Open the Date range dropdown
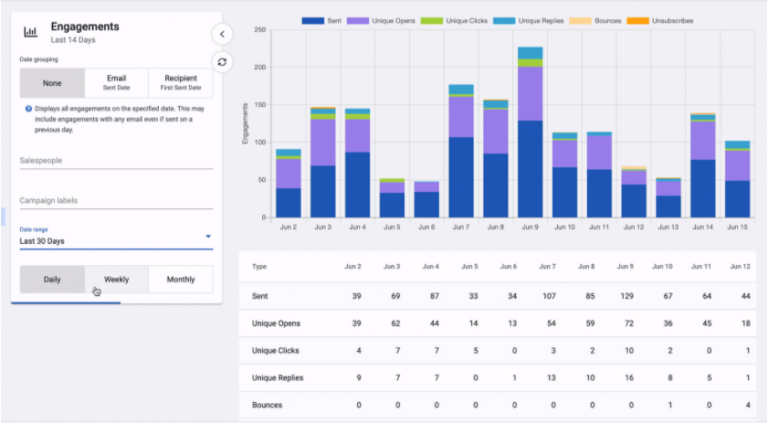768x424 pixels. 116,240
